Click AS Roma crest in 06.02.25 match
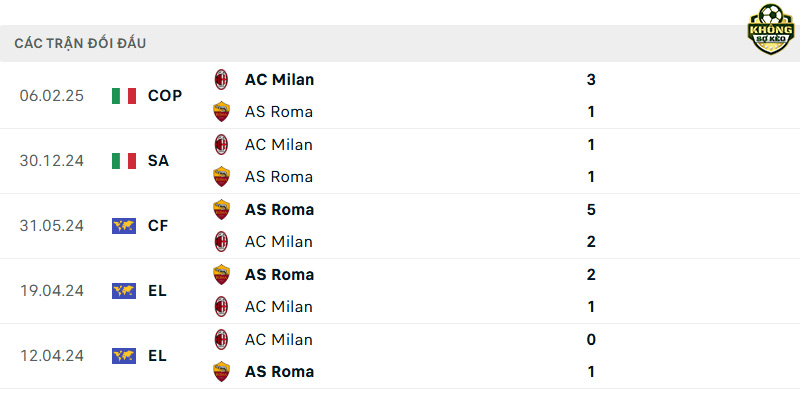800x400 pixels. point(221,112)
